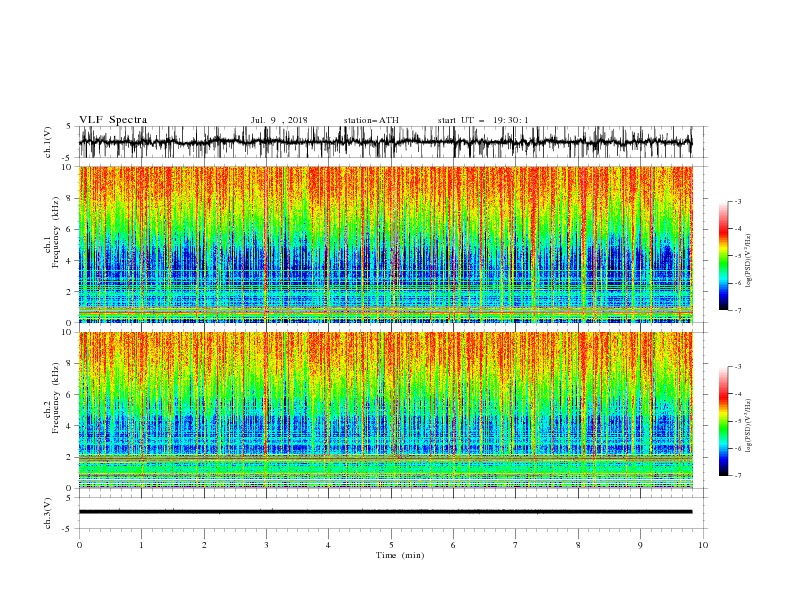Click the "ch.1(V)" waveform axis label
792x612 pixels.
[x=48, y=142]
